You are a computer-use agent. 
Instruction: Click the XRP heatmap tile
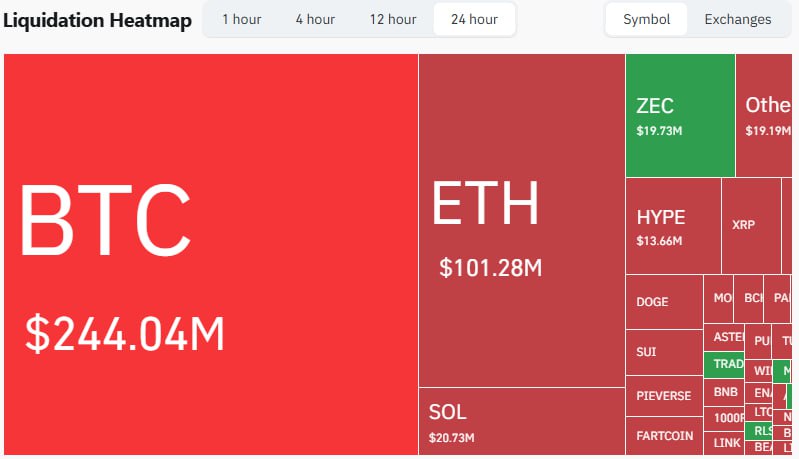750,225
